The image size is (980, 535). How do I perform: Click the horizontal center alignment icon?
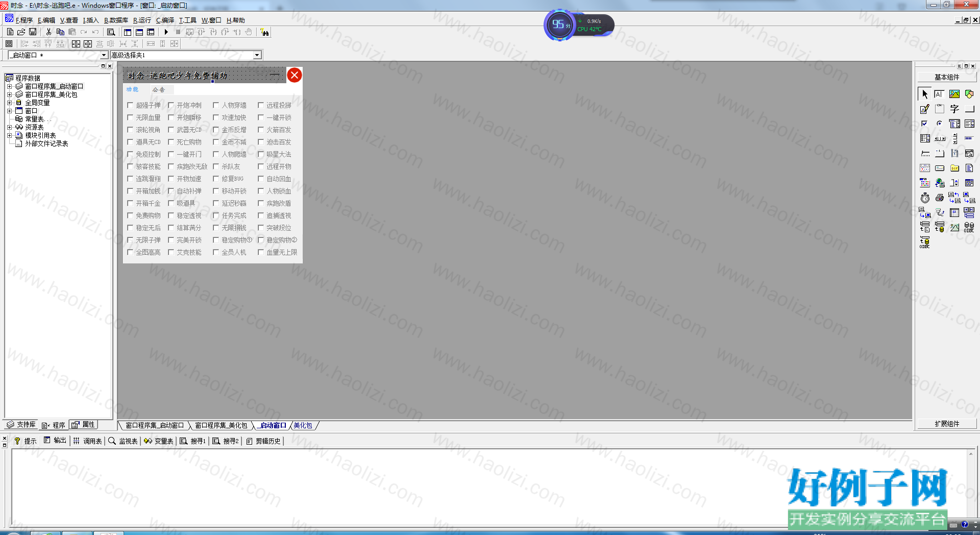pyautogui.click(x=76, y=44)
